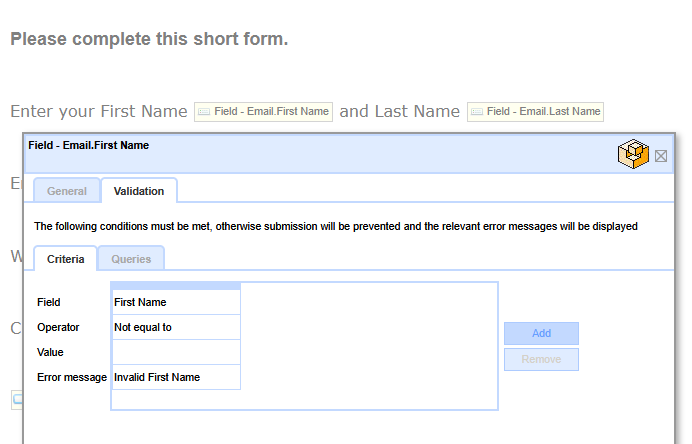Click the partially hidden field icon at bottom left

16,400
